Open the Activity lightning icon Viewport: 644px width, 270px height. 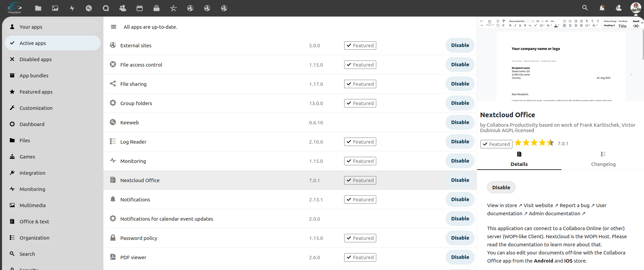point(72,8)
